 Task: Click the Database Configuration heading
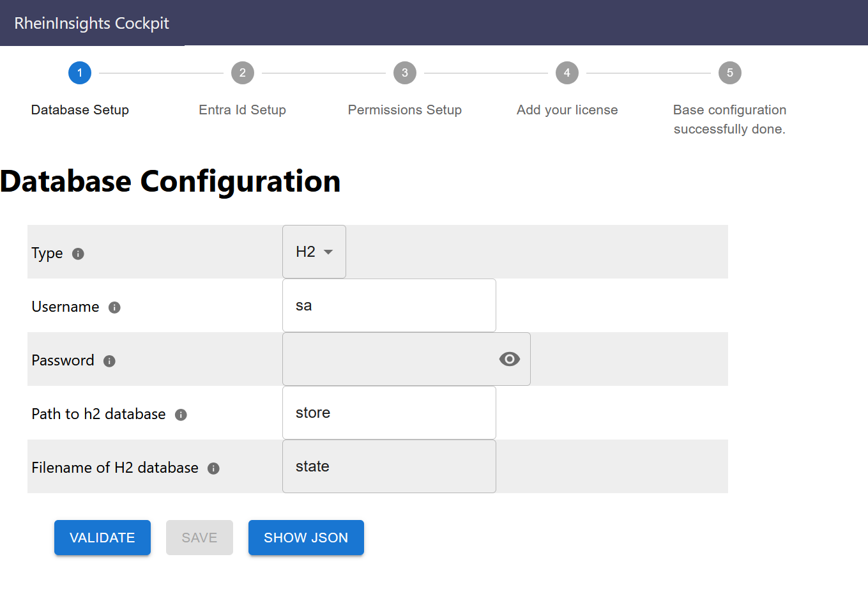pyautogui.click(x=171, y=181)
